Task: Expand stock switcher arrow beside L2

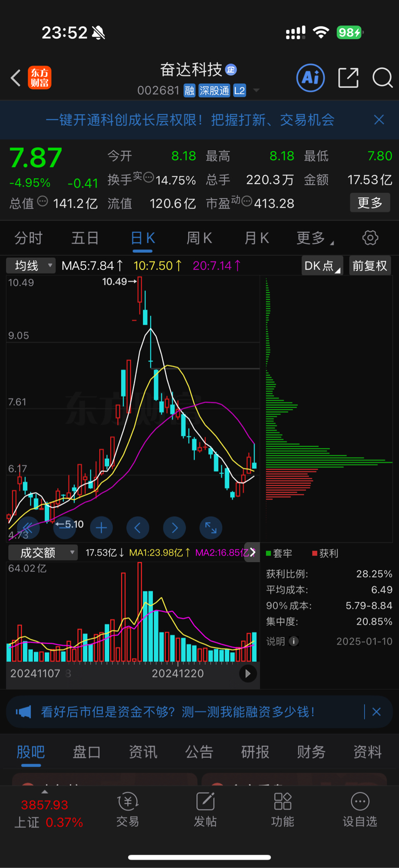Action: (256, 90)
